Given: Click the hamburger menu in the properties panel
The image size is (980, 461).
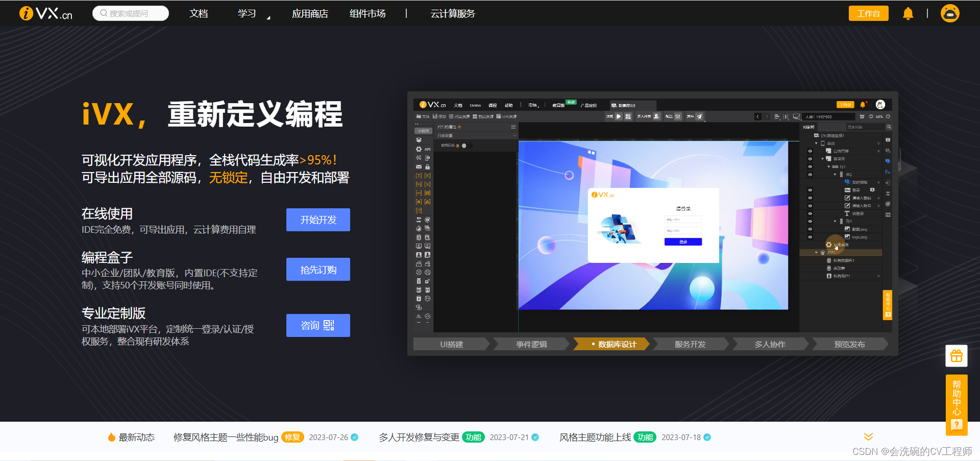Looking at the screenshot, I should pos(513,127).
